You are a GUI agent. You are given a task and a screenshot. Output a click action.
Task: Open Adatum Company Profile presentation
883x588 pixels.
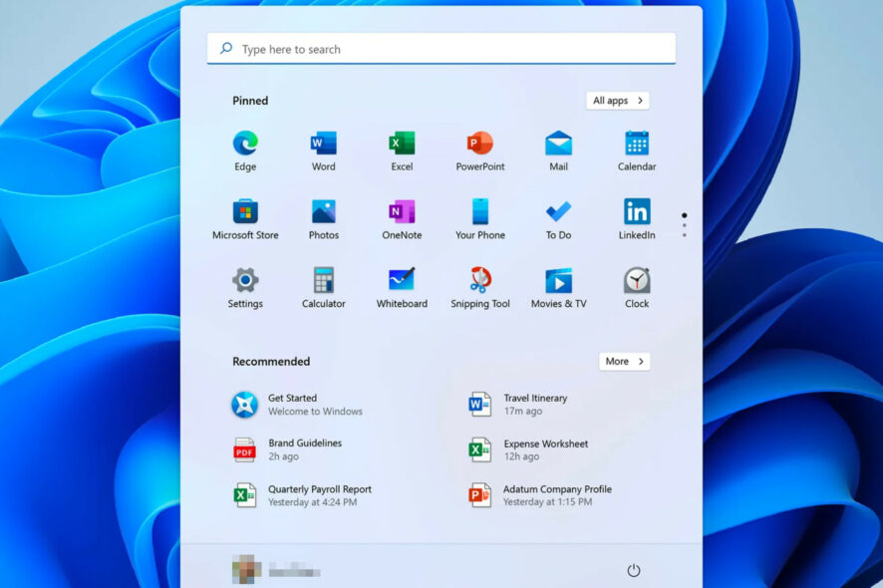pos(540,495)
